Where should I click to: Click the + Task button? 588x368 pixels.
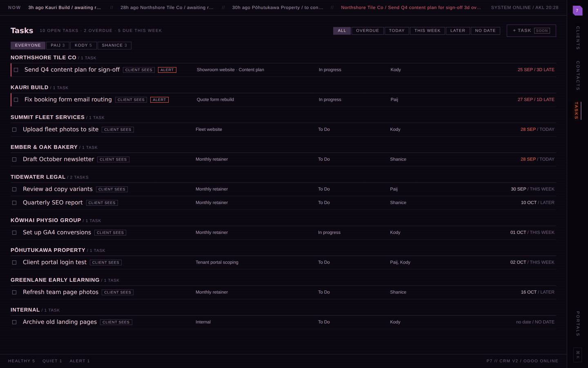click(x=531, y=31)
